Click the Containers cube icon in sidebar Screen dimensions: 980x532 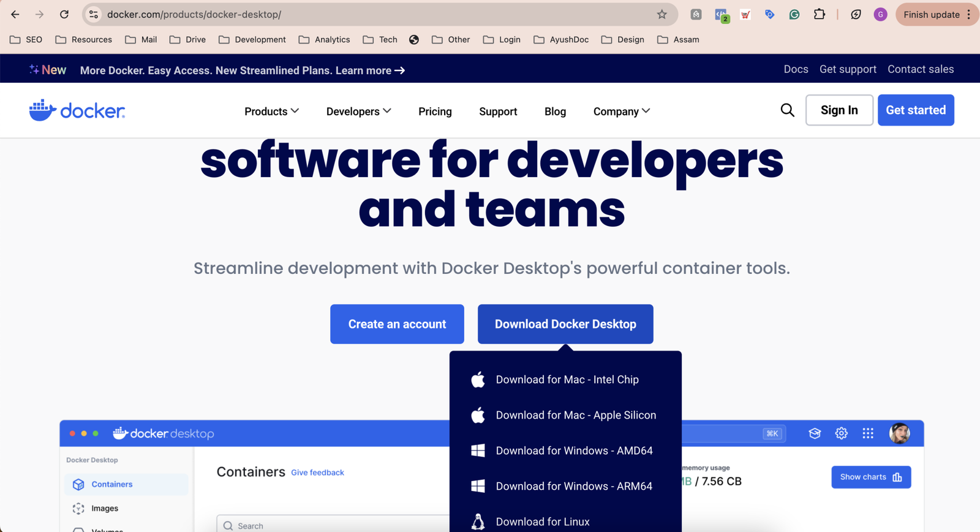[78, 484]
